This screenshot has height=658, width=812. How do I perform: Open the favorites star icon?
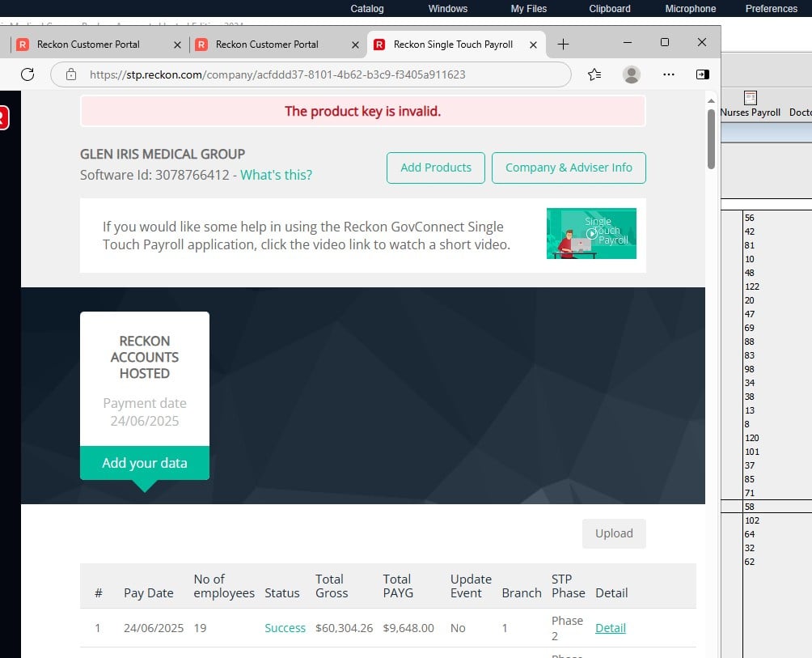[x=594, y=74]
